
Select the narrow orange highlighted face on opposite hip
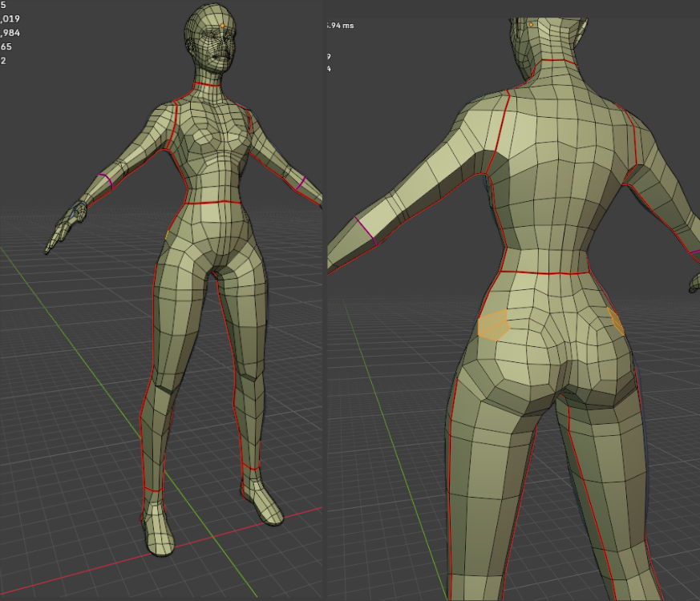(x=616, y=321)
